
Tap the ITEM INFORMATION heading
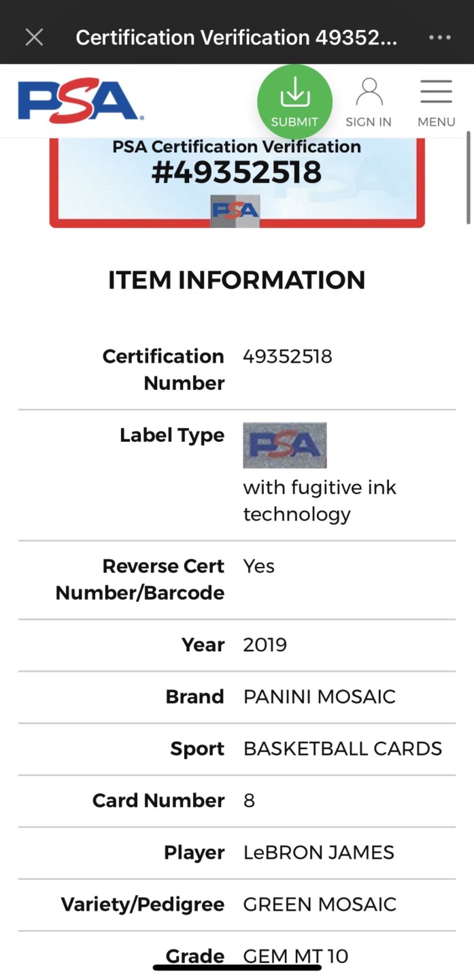pyautogui.click(x=237, y=280)
